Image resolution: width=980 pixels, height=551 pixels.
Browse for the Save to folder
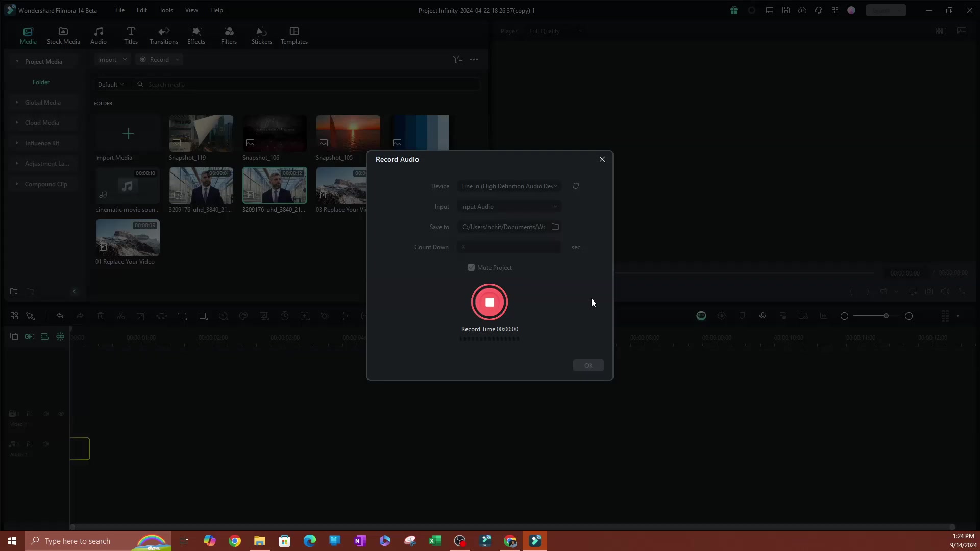click(x=555, y=227)
